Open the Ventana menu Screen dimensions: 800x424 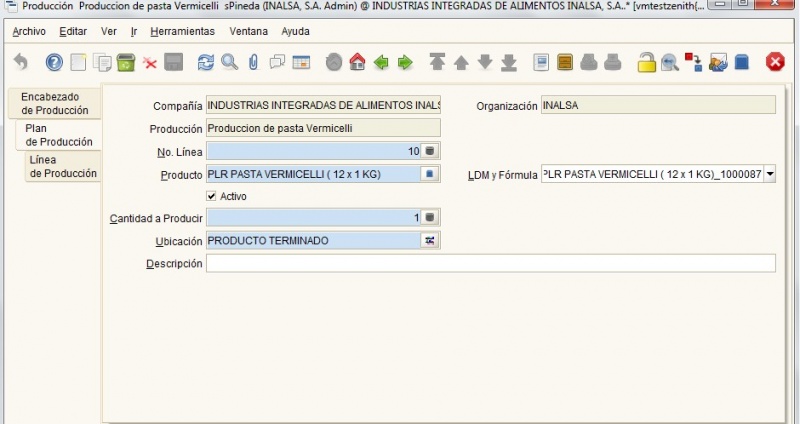pos(248,32)
